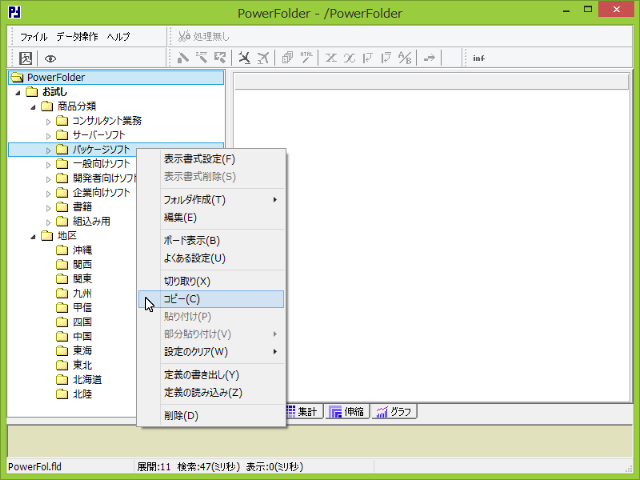The image size is (640, 480).
Task: Select the 関西 folder in the tree
Action: pyautogui.click(x=82, y=264)
